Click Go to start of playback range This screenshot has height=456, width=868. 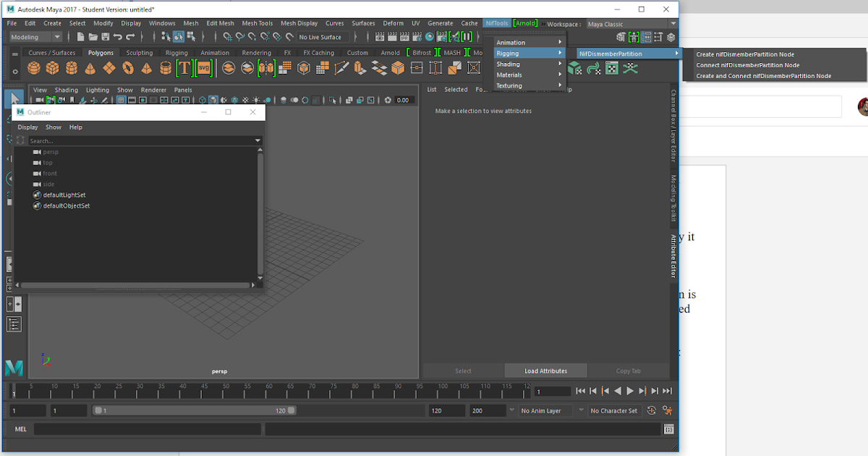pos(580,391)
